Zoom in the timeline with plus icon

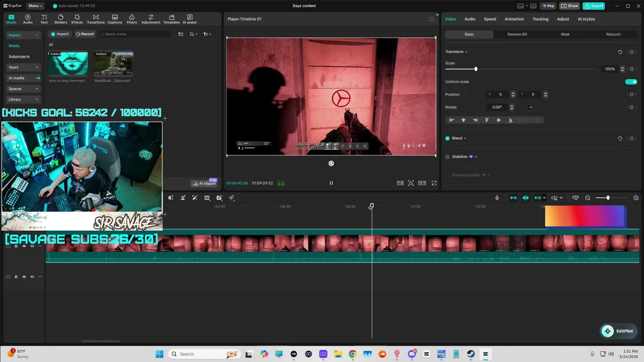pyautogui.click(x=636, y=198)
